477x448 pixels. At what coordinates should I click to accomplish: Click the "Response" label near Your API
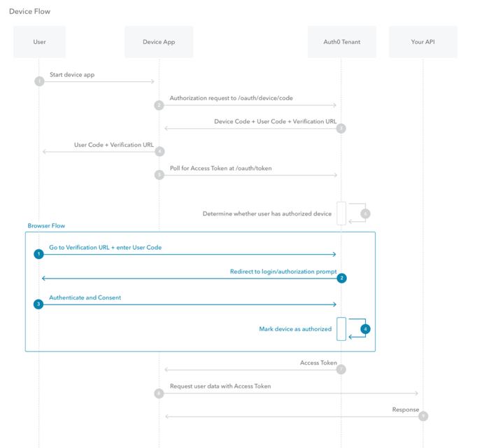(406, 409)
